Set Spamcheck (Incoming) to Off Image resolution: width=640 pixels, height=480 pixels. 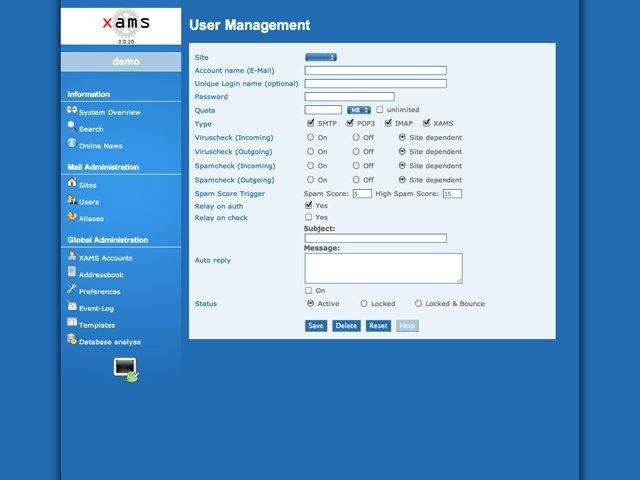[x=356, y=165]
